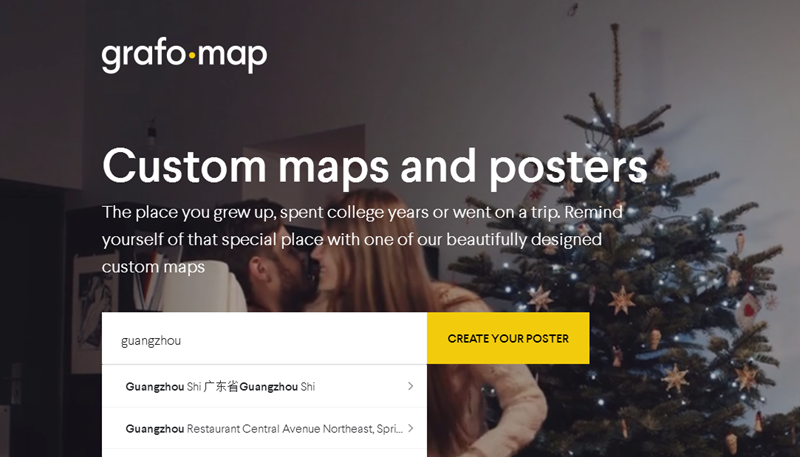Image resolution: width=800 pixels, height=457 pixels.
Task: Click the Custom maps and posters heading
Action: (x=375, y=166)
